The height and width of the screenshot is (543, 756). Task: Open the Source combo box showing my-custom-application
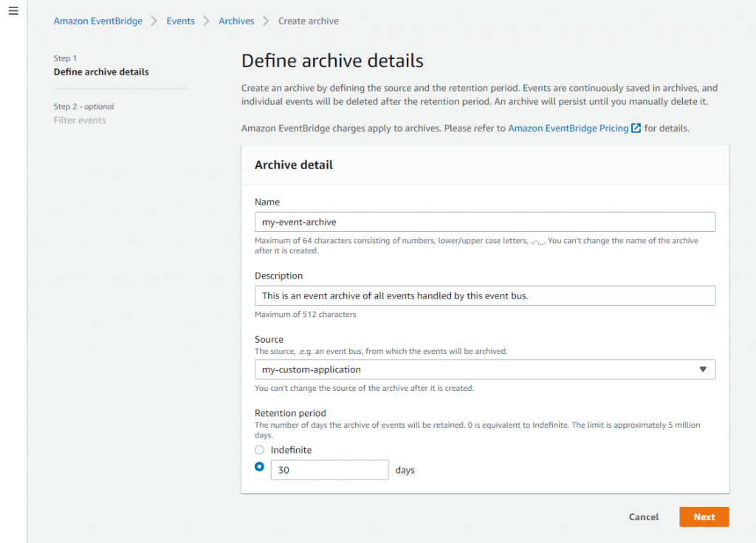click(x=485, y=369)
